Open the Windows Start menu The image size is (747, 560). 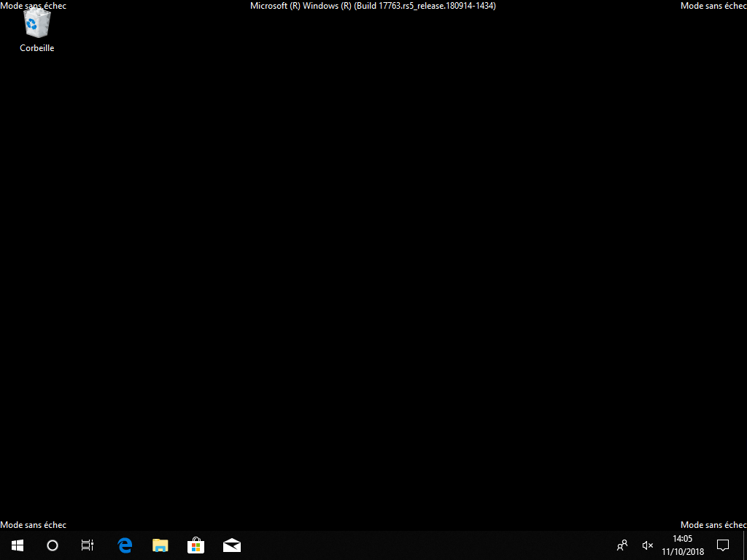point(18,545)
